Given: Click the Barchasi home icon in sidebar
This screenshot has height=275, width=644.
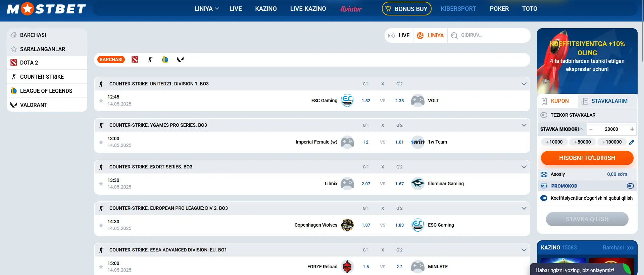Looking at the screenshot, I should 14,35.
